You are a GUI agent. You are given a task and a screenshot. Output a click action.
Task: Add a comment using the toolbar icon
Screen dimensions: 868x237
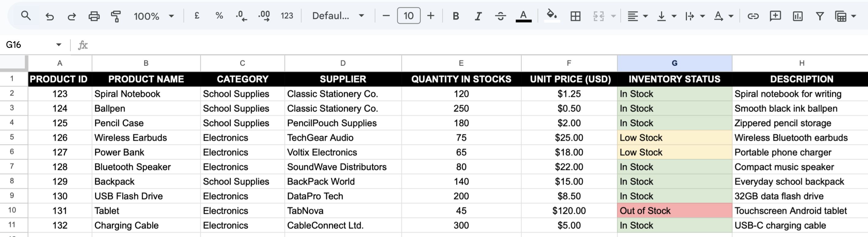(775, 16)
